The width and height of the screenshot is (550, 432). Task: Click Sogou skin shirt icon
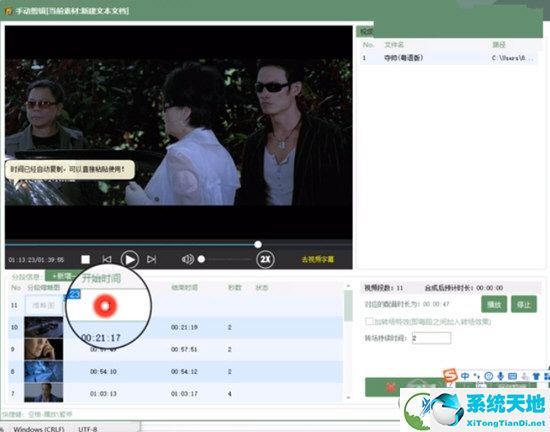[x=536, y=377]
